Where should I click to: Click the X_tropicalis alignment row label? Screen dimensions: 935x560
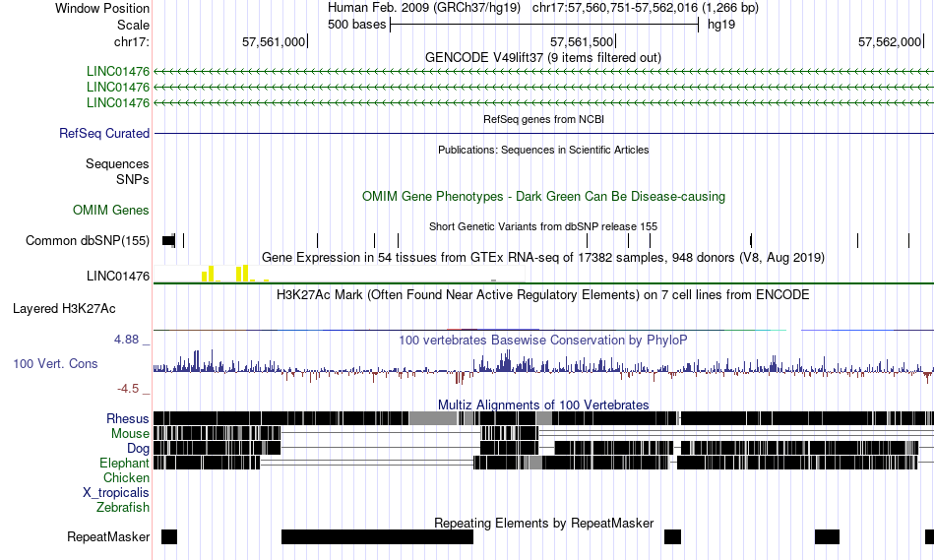(x=116, y=493)
